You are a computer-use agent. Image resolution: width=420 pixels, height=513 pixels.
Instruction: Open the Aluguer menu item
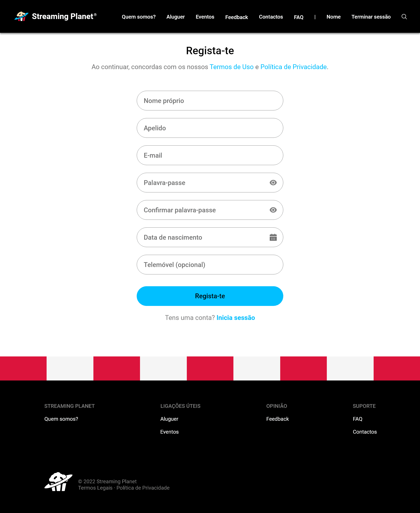point(175,16)
